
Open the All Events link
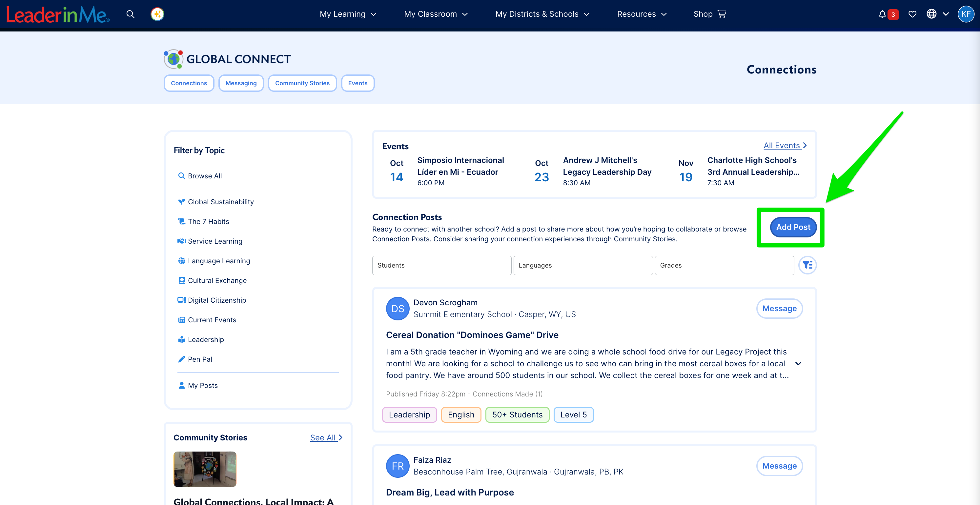tap(785, 145)
